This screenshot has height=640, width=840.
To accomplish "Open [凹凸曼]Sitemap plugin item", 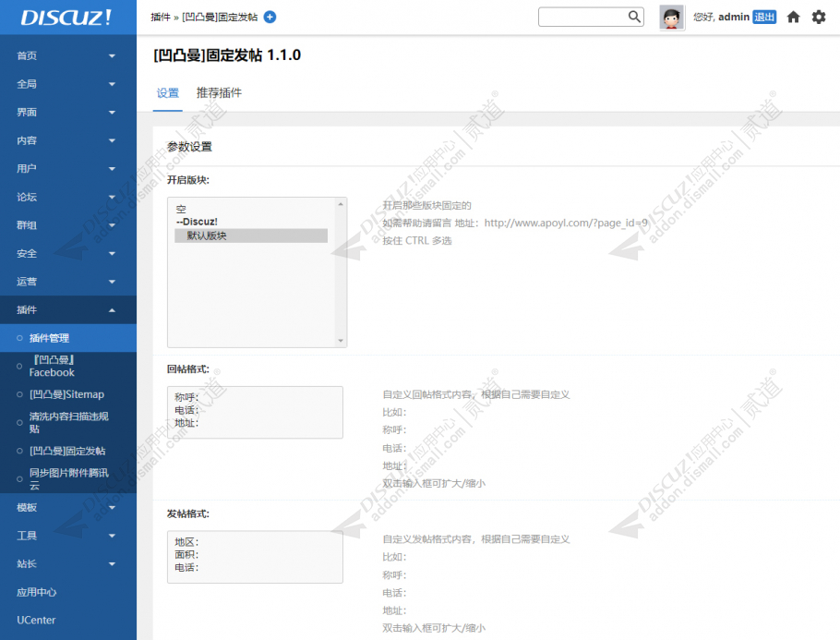I will click(68, 394).
